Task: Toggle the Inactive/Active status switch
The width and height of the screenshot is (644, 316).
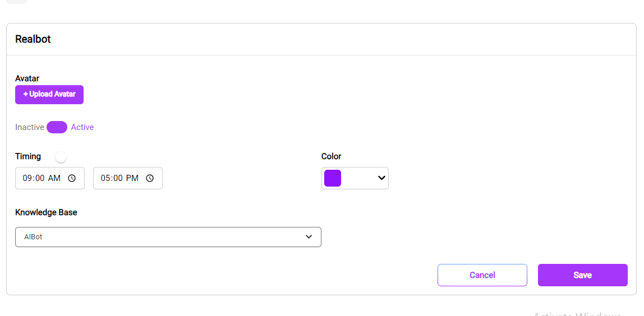Action: tap(57, 127)
